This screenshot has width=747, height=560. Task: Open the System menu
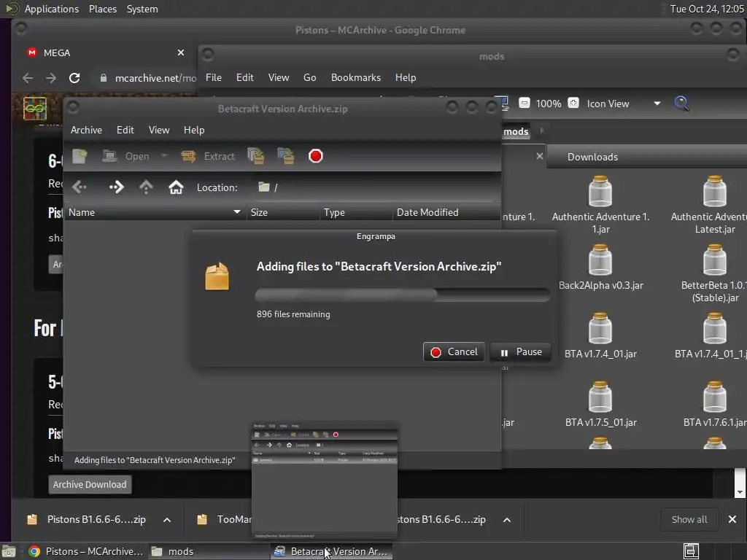click(x=142, y=9)
